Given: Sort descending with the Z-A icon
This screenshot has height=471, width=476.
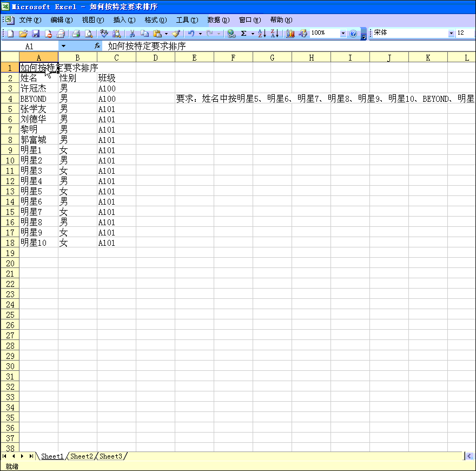Looking at the screenshot, I should coord(275,34).
